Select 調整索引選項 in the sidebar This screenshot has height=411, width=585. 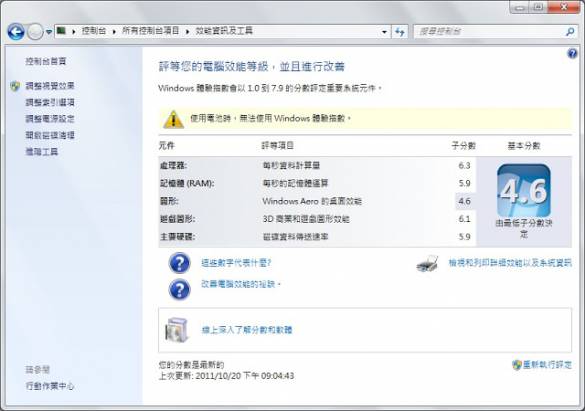click(x=50, y=102)
